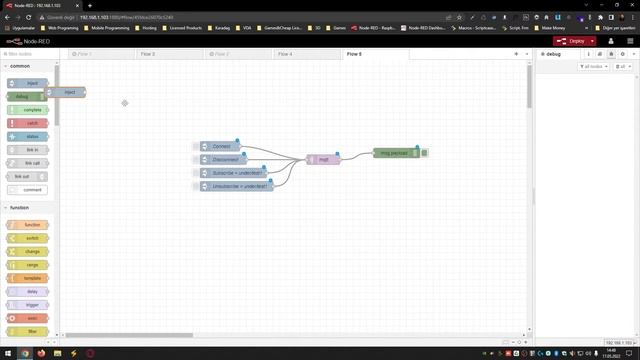This screenshot has height=360, width=640.
Task: Select the inject node in the palette
Action: (x=27, y=83)
